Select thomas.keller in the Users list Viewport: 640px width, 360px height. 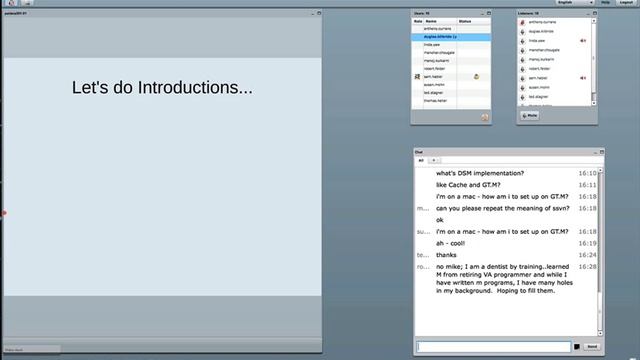point(451,101)
